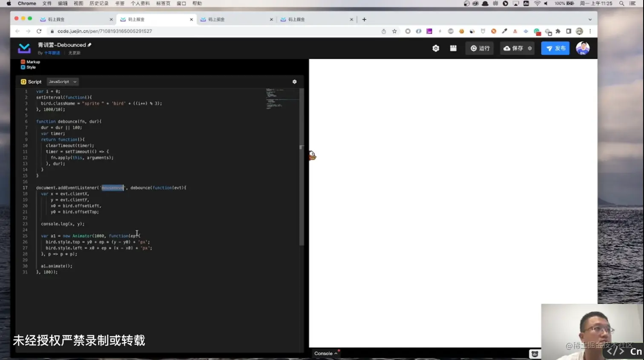Edit pen title with pencil icon

click(89, 45)
